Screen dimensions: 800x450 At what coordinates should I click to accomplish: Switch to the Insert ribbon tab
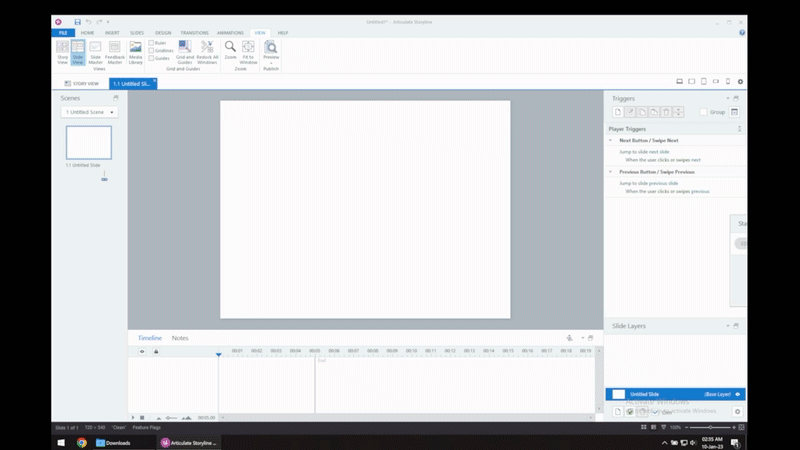[x=112, y=33]
